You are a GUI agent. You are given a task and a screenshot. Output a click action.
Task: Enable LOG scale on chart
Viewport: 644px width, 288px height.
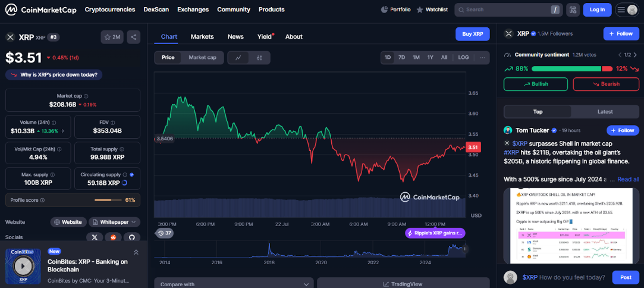coord(463,58)
